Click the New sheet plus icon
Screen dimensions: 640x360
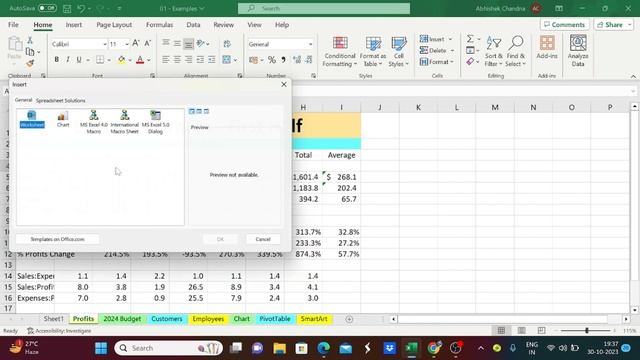pyautogui.click(x=349, y=319)
